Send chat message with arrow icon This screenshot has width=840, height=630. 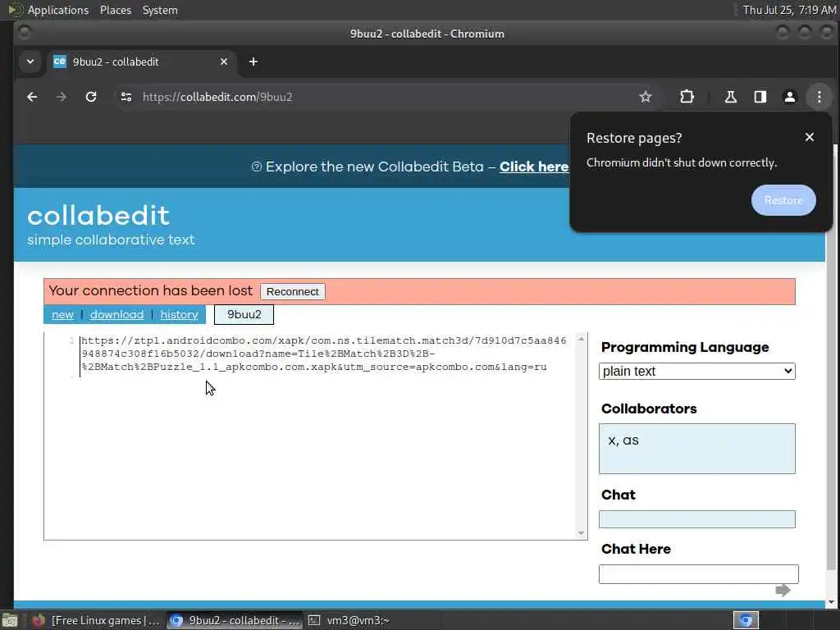pyautogui.click(x=783, y=591)
